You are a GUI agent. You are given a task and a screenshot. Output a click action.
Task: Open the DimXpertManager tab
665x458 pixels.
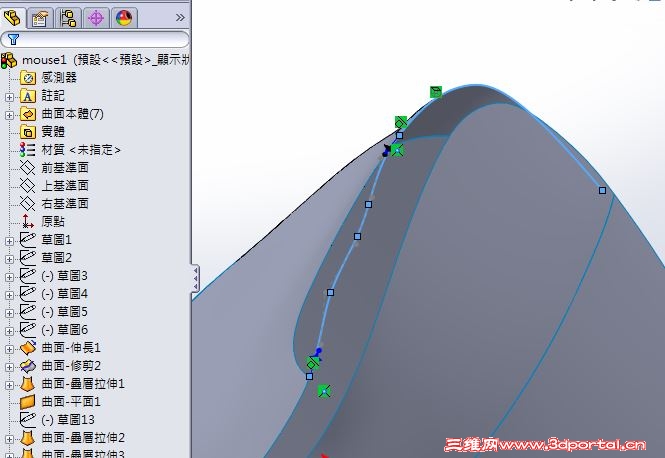point(96,18)
